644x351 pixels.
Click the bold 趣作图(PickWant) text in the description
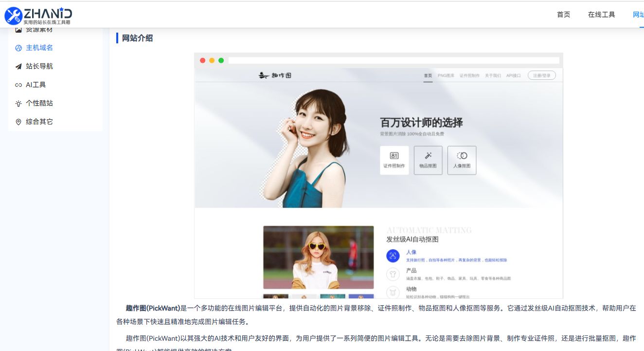(153, 308)
